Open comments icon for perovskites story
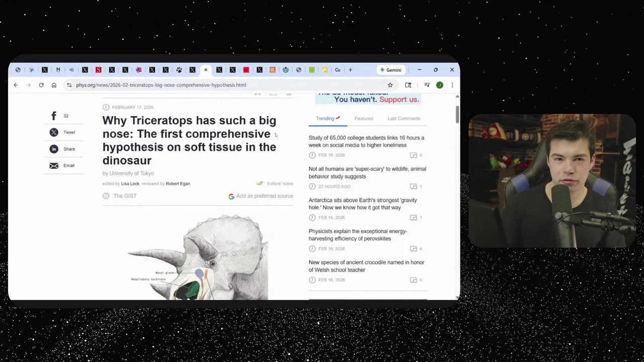The width and height of the screenshot is (644, 362). 414,249
